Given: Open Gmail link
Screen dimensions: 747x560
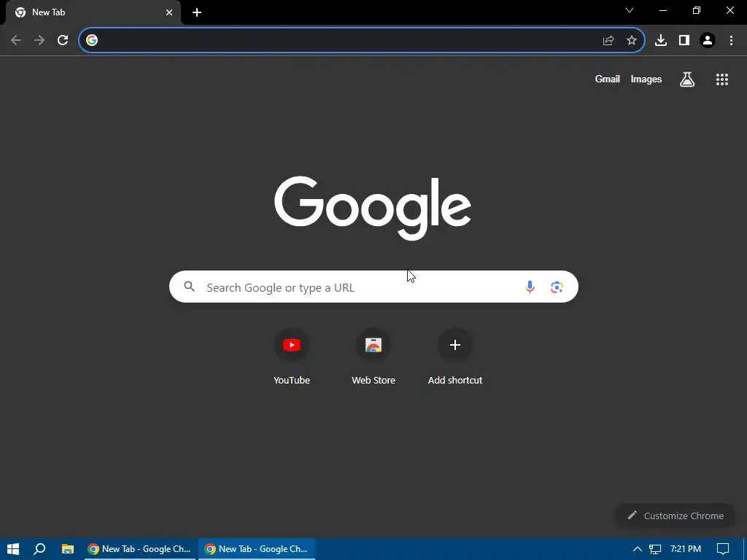Looking at the screenshot, I should [x=607, y=79].
